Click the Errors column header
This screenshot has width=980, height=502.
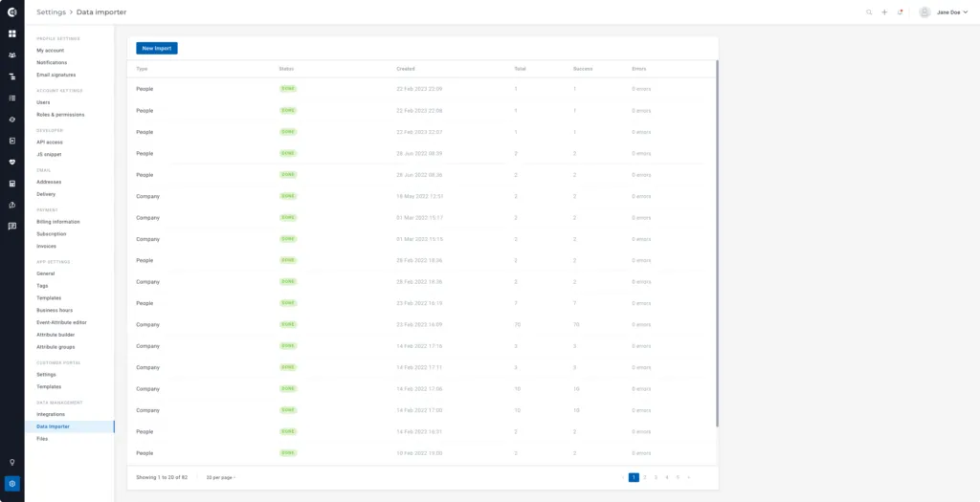click(638, 69)
